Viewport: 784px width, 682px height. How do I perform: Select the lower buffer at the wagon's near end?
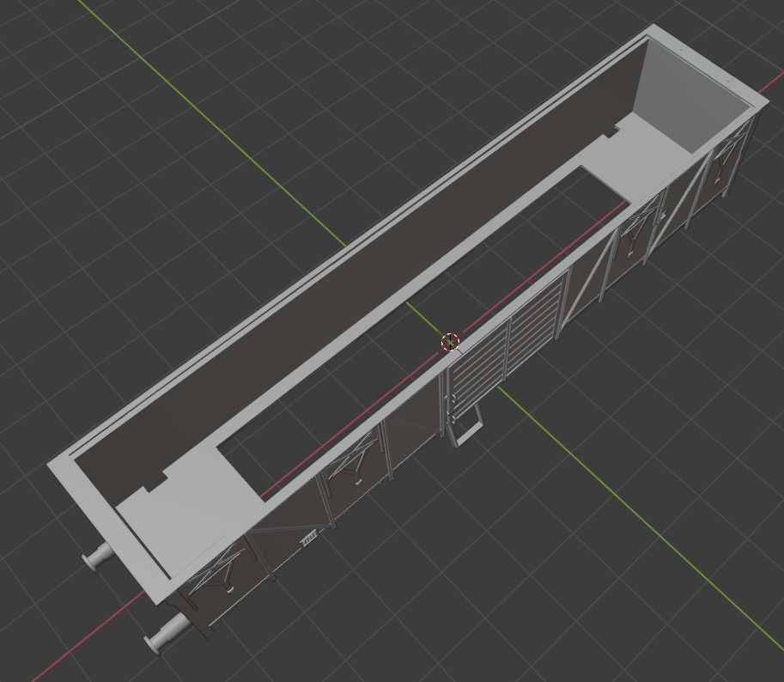tap(167, 634)
